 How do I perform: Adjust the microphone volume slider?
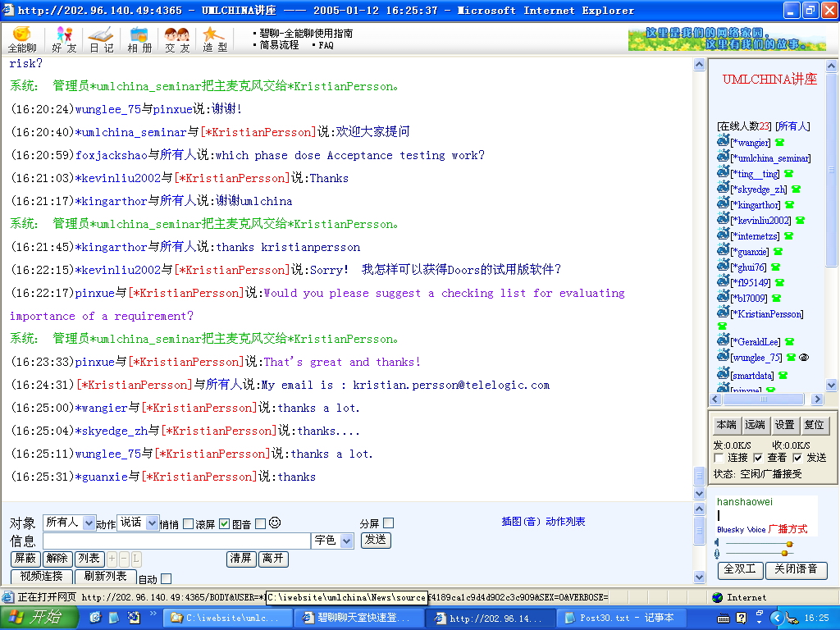(785, 553)
